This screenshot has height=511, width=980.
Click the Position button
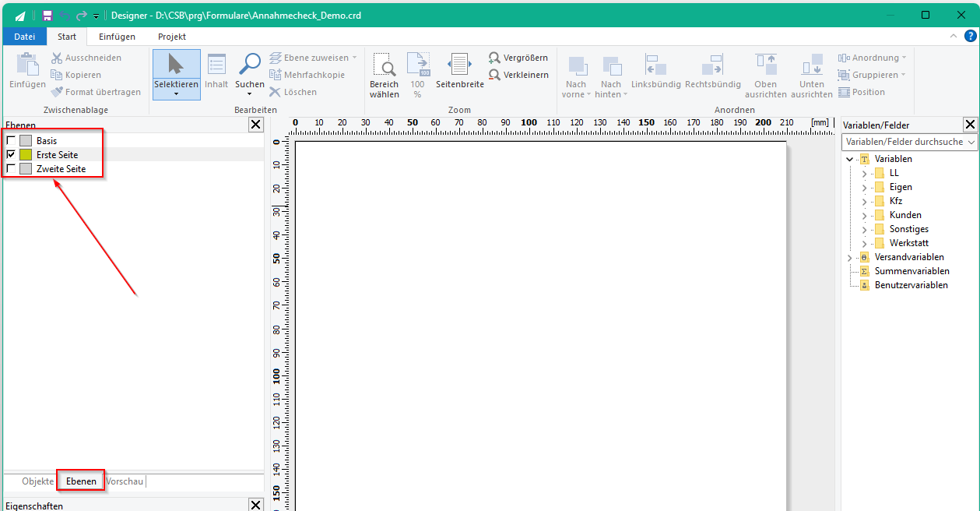pyautogui.click(x=862, y=92)
